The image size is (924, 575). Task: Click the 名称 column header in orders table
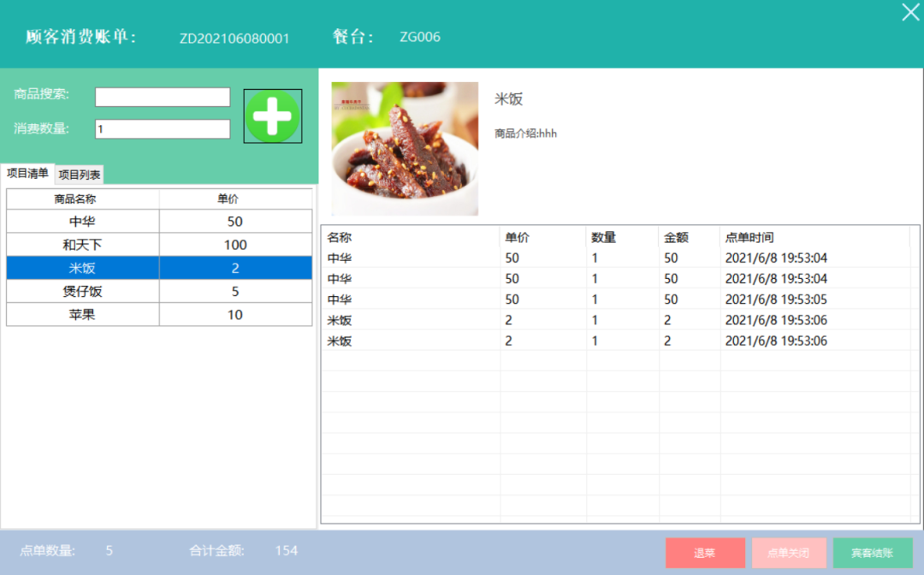[x=411, y=237]
